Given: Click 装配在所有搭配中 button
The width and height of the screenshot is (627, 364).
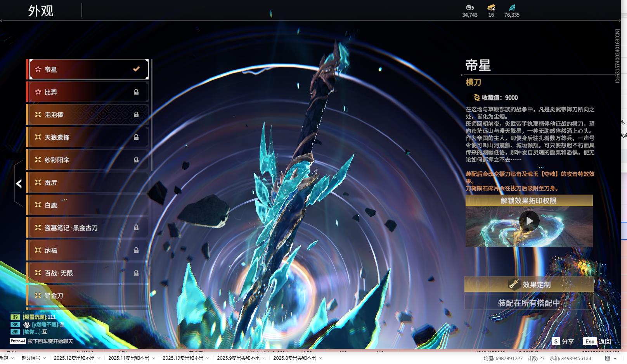Looking at the screenshot, I should tap(529, 303).
